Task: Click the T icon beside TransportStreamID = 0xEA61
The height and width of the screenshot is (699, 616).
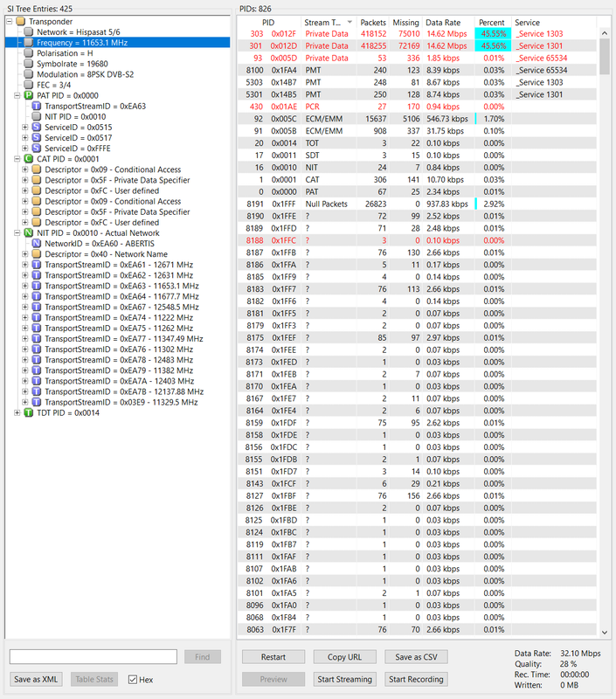Action: pos(37,265)
